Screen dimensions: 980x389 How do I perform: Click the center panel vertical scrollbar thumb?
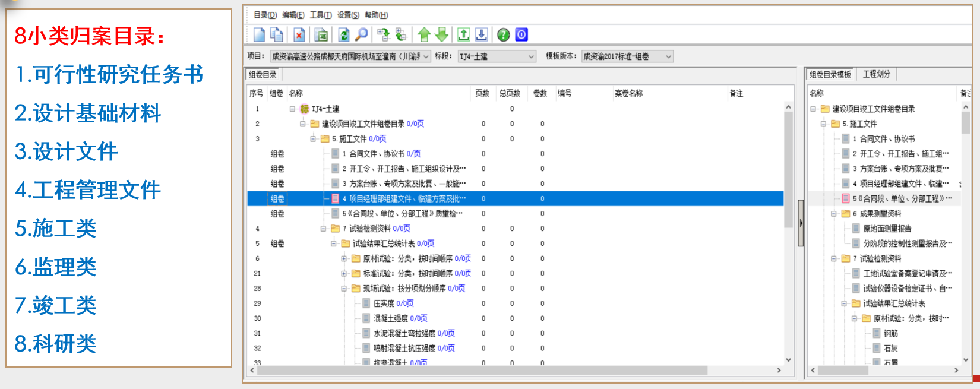(788, 169)
